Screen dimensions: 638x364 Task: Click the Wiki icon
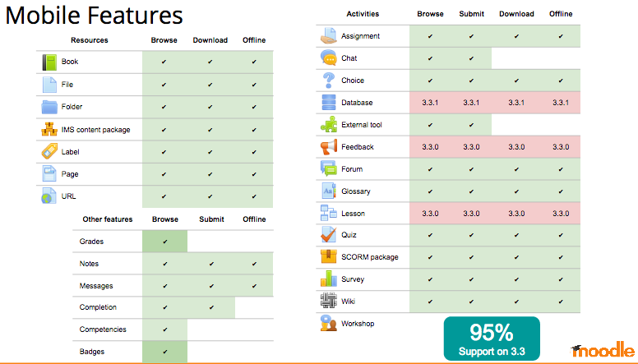pos(328,301)
